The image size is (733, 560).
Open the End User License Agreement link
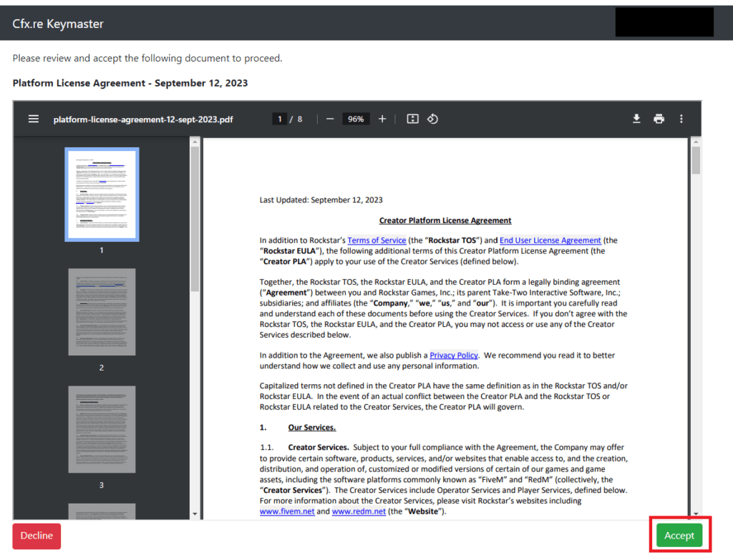tap(550, 240)
